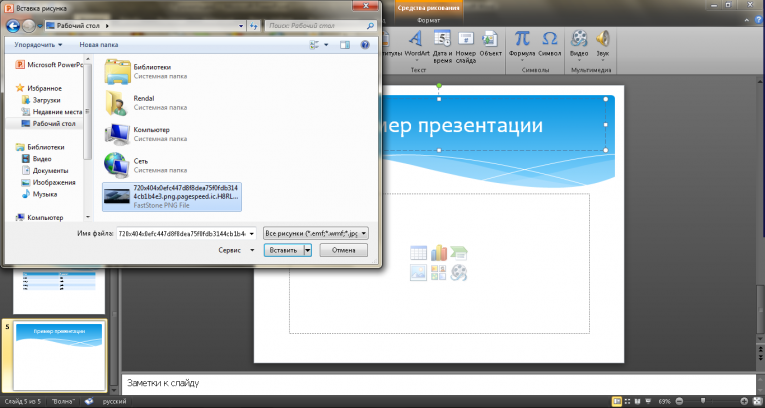Insert table via placeholder icon on slide
This screenshot has height=408, width=765.
[418, 252]
